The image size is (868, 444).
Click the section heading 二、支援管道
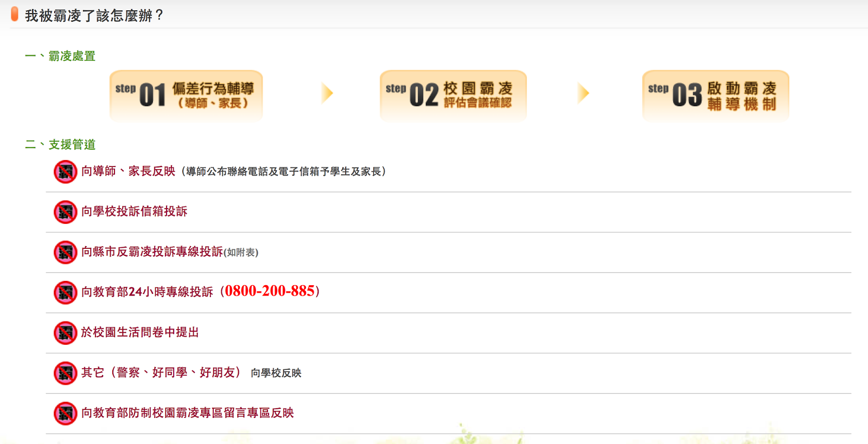point(60,144)
